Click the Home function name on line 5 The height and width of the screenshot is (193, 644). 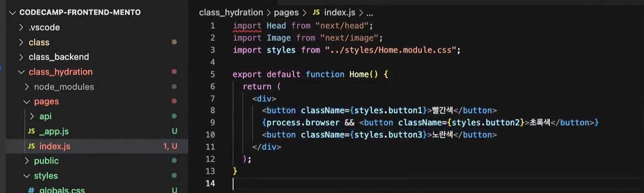point(359,74)
